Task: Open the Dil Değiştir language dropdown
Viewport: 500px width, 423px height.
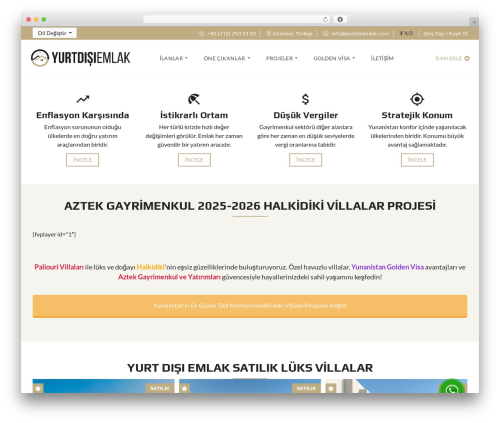Action: tap(55, 33)
